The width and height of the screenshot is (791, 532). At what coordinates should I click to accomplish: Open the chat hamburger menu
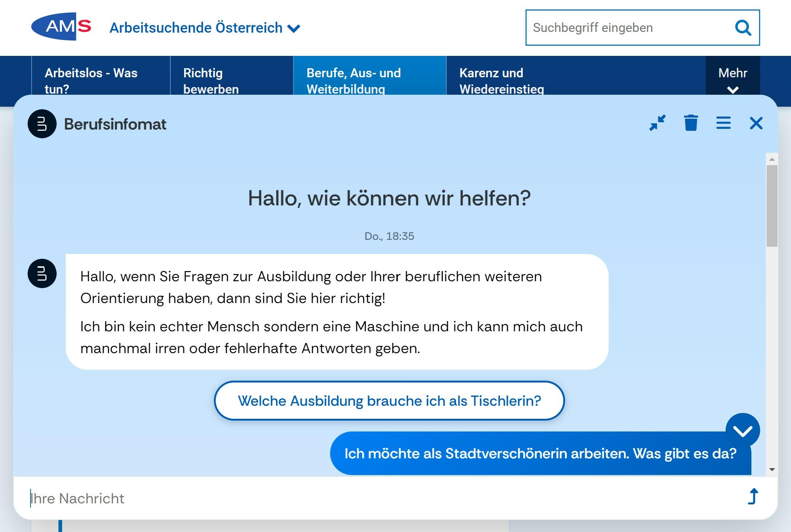pyautogui.click(x=723, y=123)
